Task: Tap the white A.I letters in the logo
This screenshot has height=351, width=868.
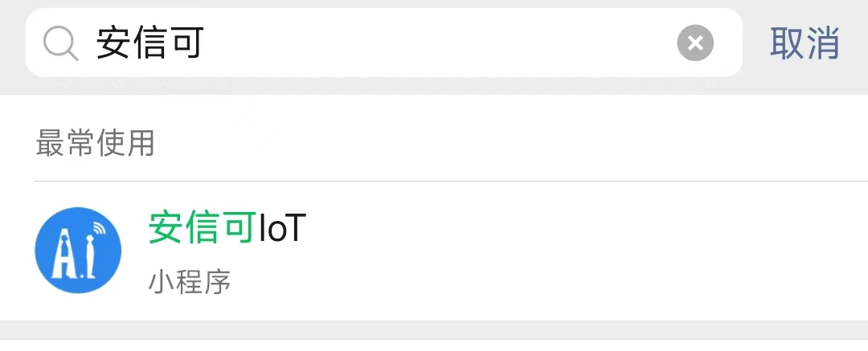Action: [73, 256]
